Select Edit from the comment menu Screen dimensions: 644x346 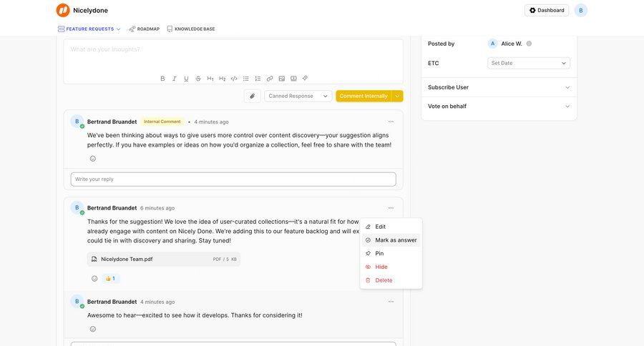391,227
